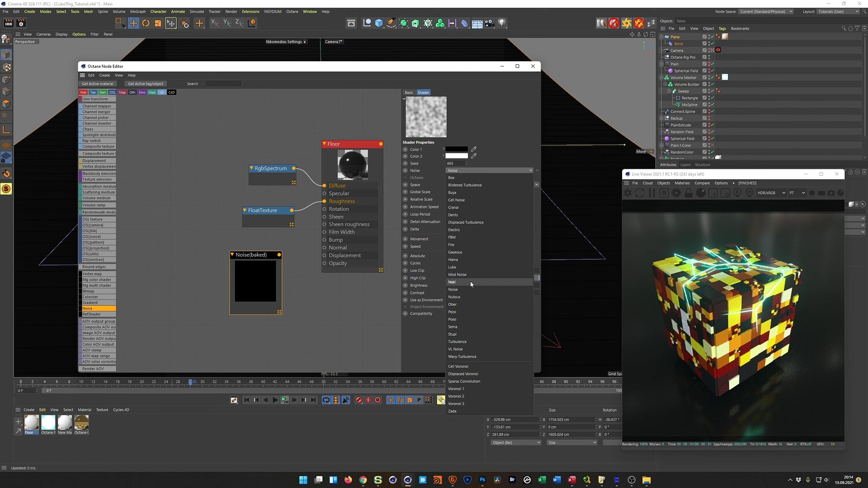Open PT kernel dropdown in Live Viewer
This screenshot has width=868, height=488.
point(797,193)
